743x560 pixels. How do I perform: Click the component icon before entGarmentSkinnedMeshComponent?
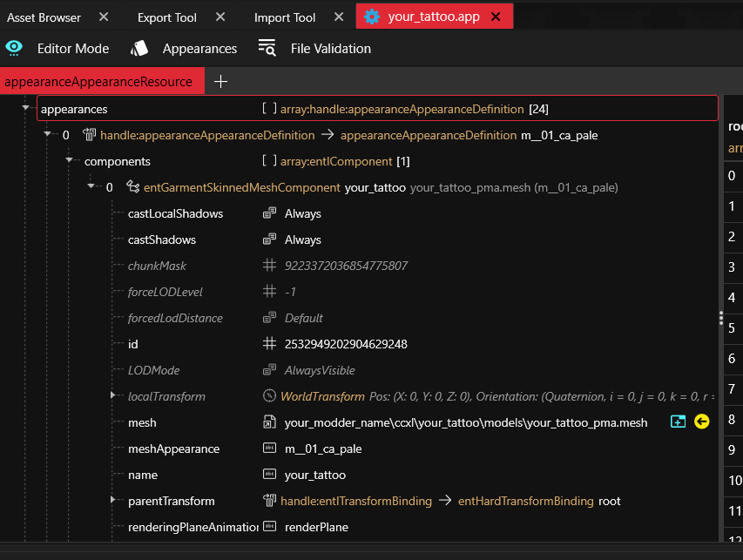click(x=132, y=187)
